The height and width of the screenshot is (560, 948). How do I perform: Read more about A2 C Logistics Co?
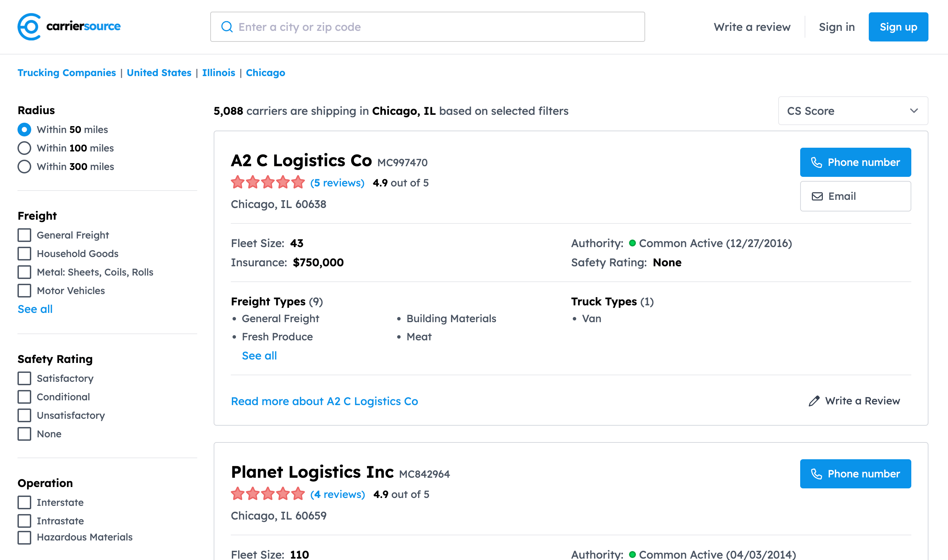point(324,401)
